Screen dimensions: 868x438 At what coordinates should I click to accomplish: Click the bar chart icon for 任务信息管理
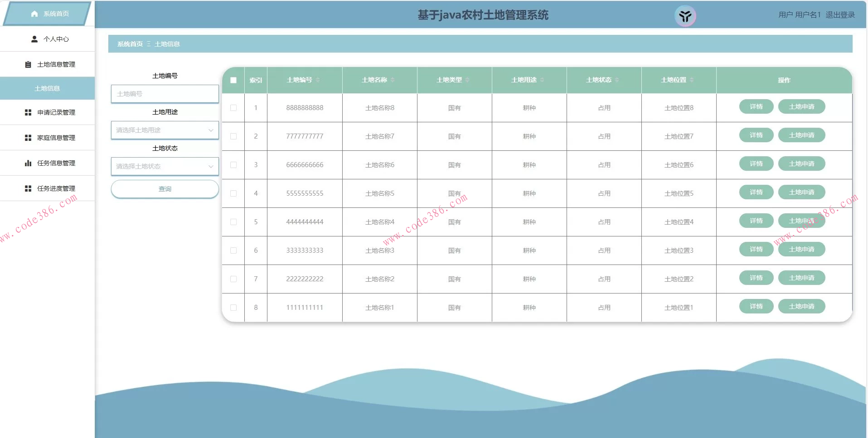28,163
